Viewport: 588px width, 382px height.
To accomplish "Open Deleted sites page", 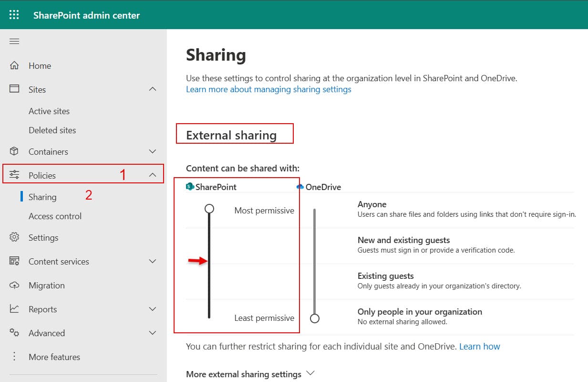I will coord(52,130).
